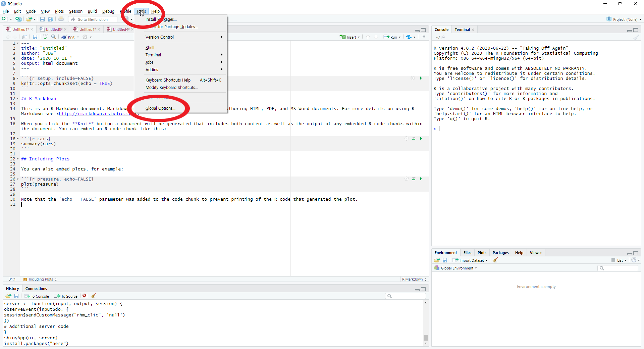Click the Knit button
The height and width of the screenshot is (349, 644).
[68, 37]
